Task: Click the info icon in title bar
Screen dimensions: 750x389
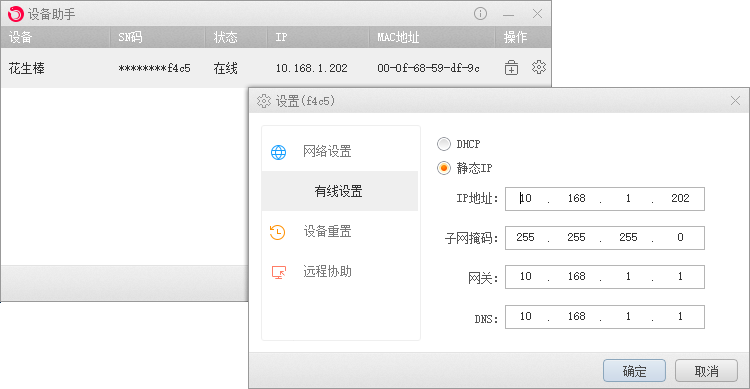Action: pos(480,14)
